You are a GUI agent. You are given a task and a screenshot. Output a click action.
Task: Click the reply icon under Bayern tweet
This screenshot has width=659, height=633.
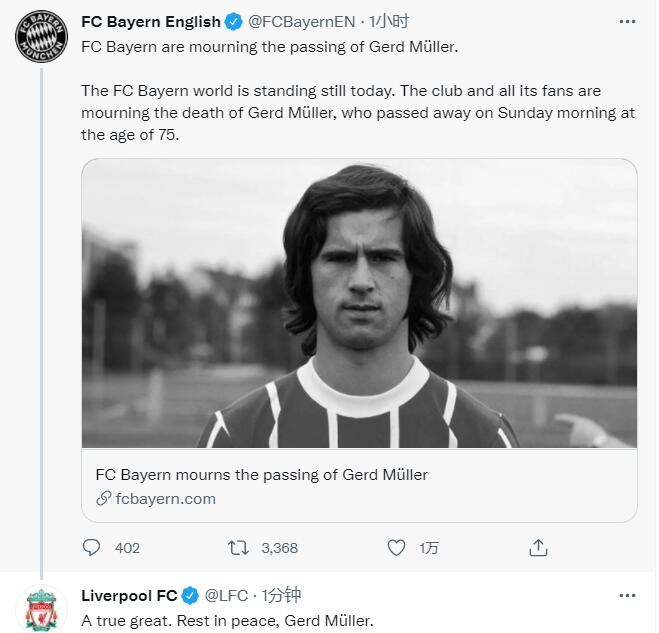coord(92,548)
